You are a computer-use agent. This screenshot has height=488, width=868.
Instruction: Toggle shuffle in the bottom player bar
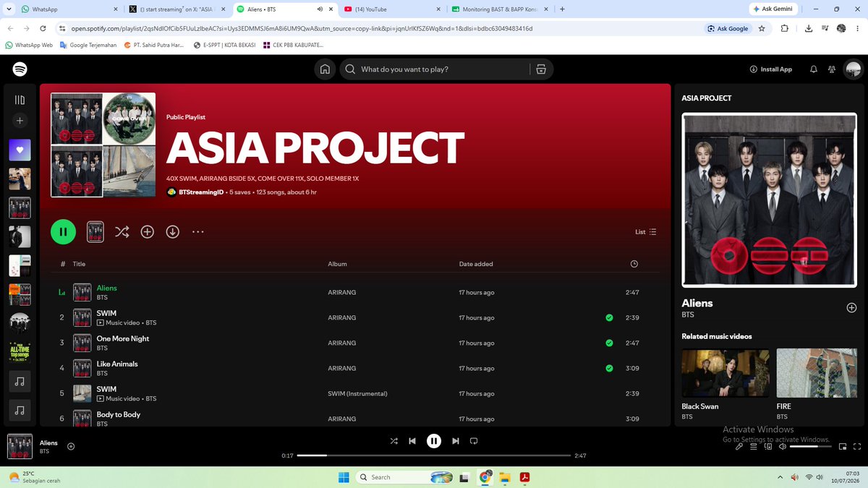393,440
